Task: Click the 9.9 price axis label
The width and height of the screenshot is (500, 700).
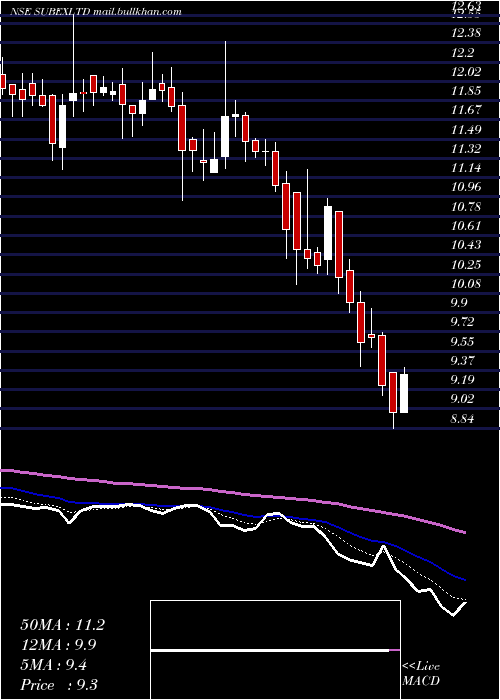Action: (x=459, y=303)
